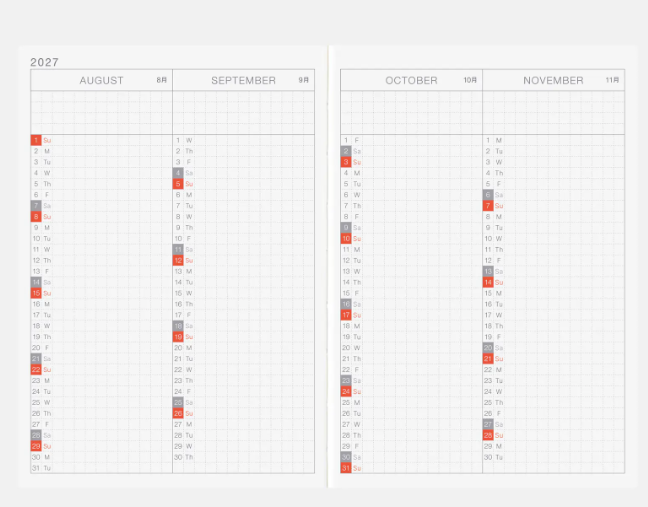Viewport: 648px width, 507px height.
Task: Select gray Saturday August 7 box
Action: point(36,205)
